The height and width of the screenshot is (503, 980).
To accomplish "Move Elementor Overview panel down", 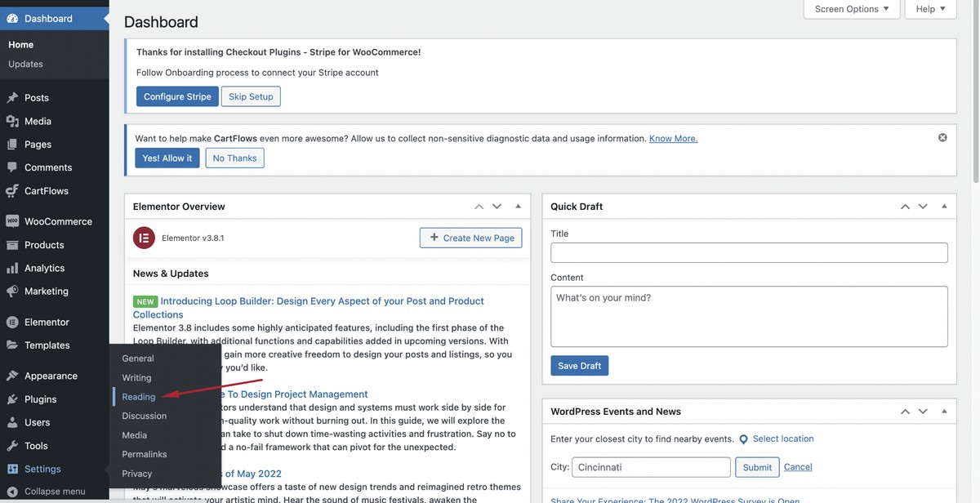I will pos(497,207).
